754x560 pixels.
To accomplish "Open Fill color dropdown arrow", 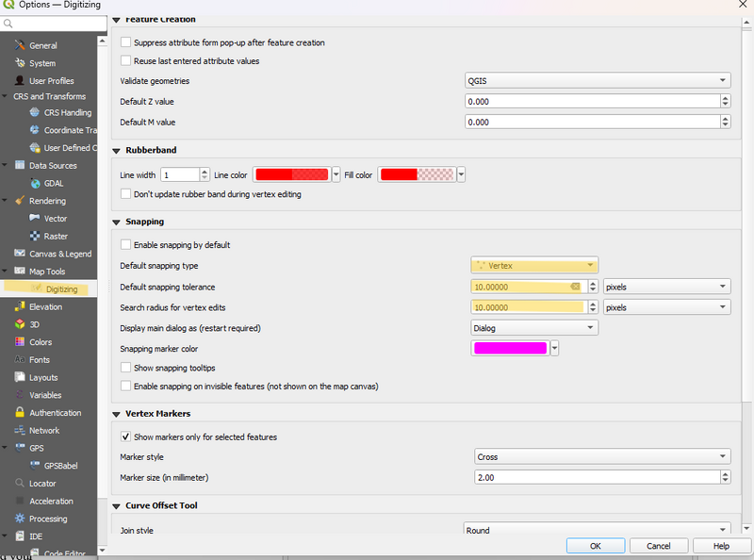I will (461, 174).
